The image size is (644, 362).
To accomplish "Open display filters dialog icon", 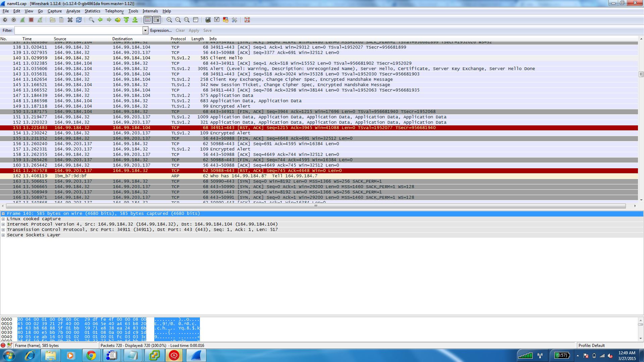I will coord(217,20).
